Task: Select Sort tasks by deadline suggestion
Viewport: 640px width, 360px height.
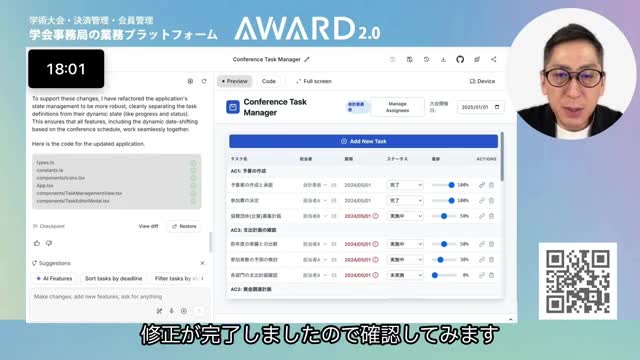Action: coord(113,278)
